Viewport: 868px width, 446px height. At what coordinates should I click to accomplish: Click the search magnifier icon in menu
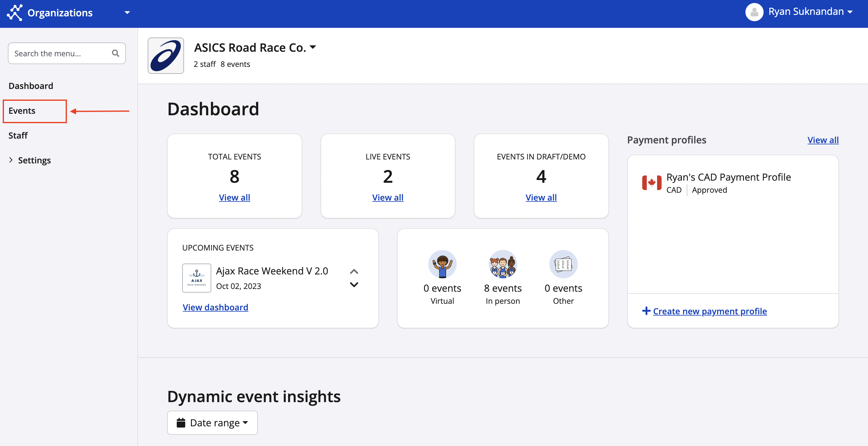(116, 53)
